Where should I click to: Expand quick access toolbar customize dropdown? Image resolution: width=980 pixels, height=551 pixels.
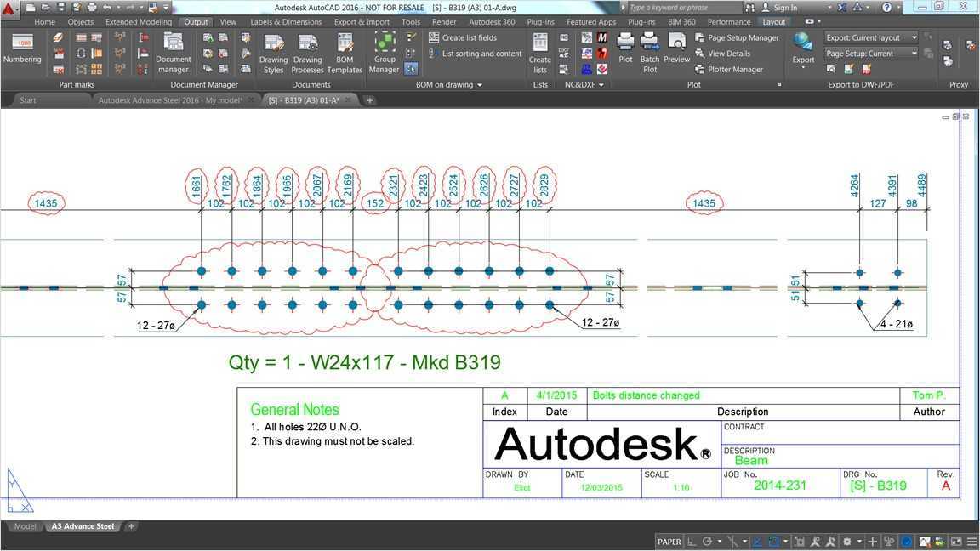coord(166,8)
